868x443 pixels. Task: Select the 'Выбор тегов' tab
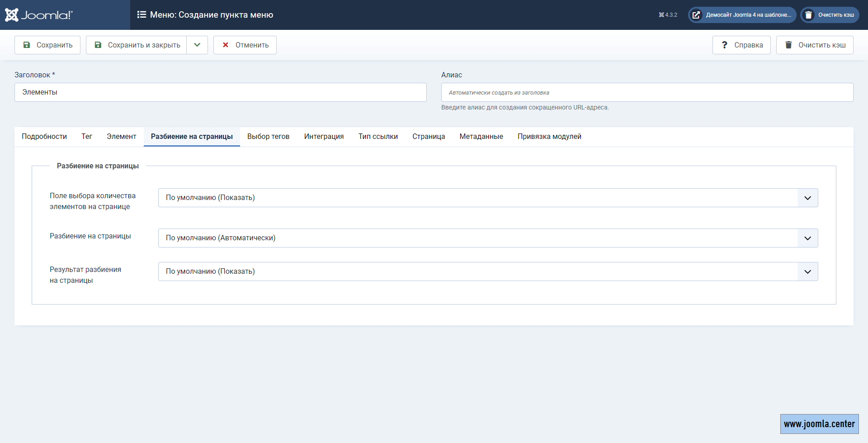(268, 137)
